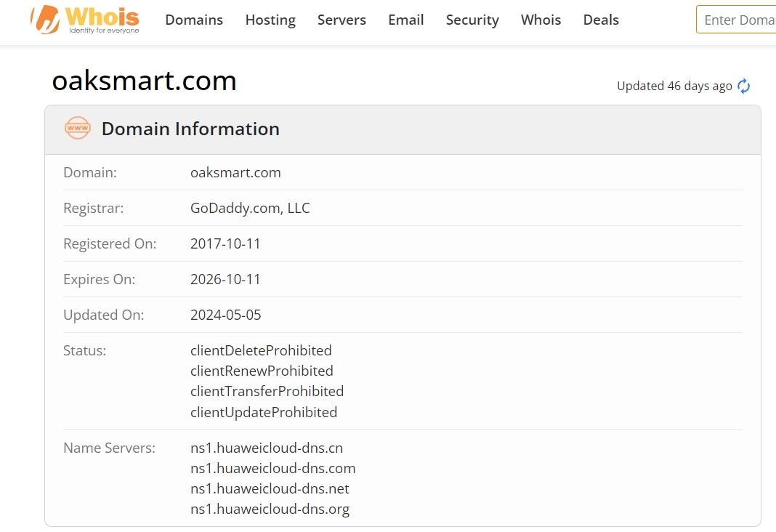
Task: Open the Security menu
Action: coord(472,20)
